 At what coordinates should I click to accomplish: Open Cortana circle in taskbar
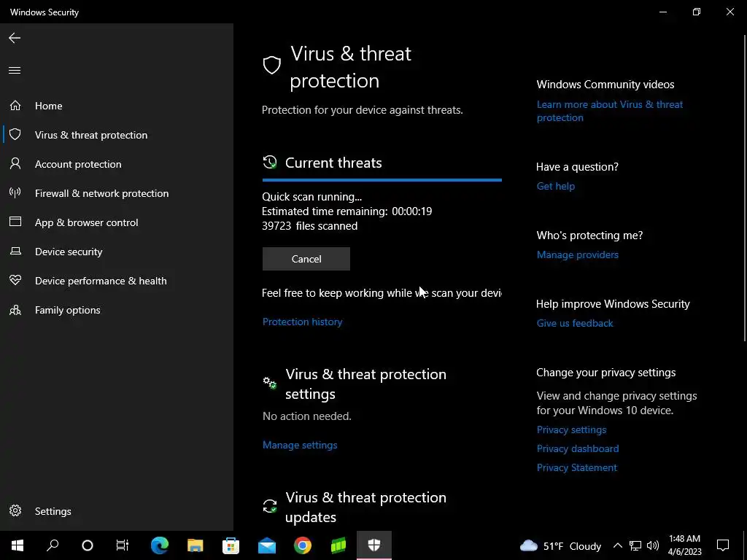[x=88, y=545]
